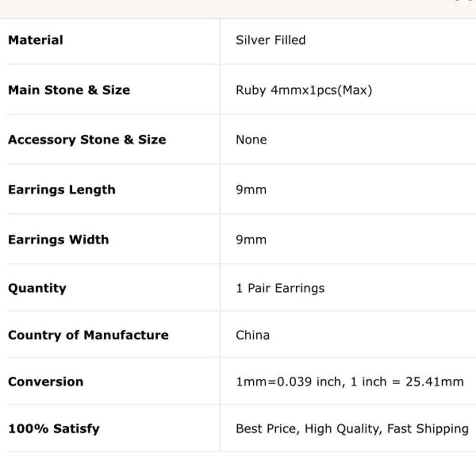Click the 9mm Earrings Length value
Viewport: 476px width, 476px height.
(251, 189)
